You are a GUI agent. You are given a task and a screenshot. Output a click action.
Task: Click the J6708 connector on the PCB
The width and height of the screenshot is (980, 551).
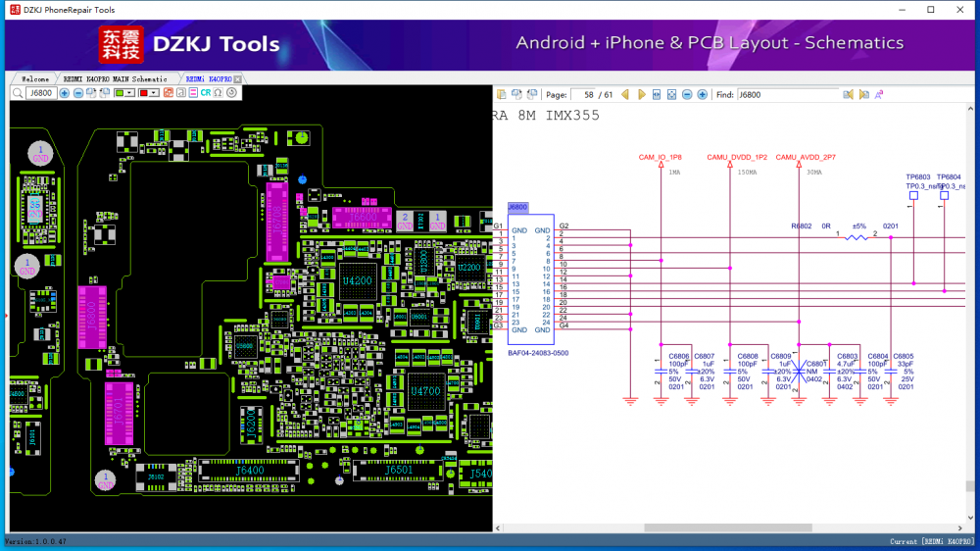pyautogui.click(x=277, y=222)
